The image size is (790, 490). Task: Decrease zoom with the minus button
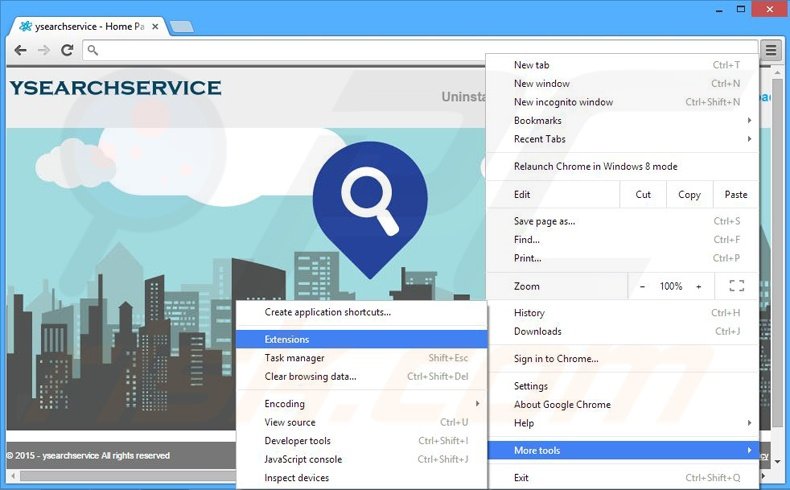[x=642, y=287]
